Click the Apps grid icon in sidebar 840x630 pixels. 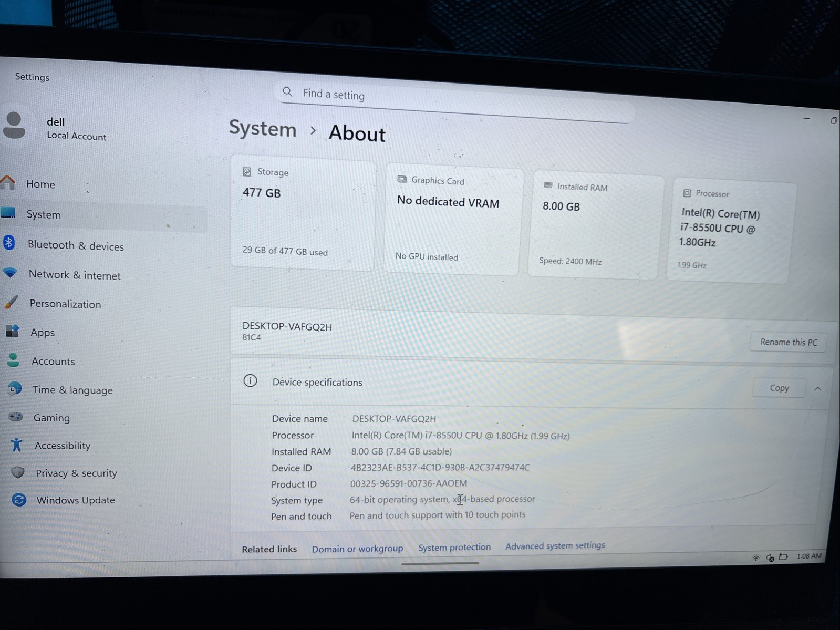click(13, 331)
